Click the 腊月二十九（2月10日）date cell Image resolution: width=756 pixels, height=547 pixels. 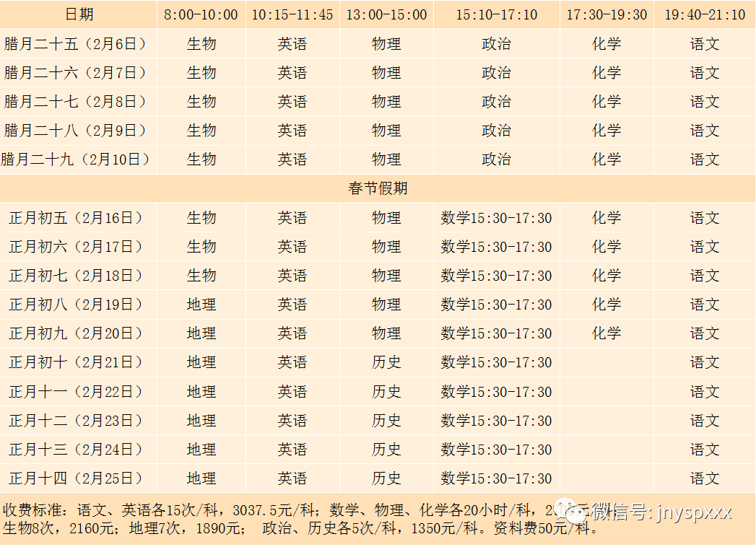[76, 159]
